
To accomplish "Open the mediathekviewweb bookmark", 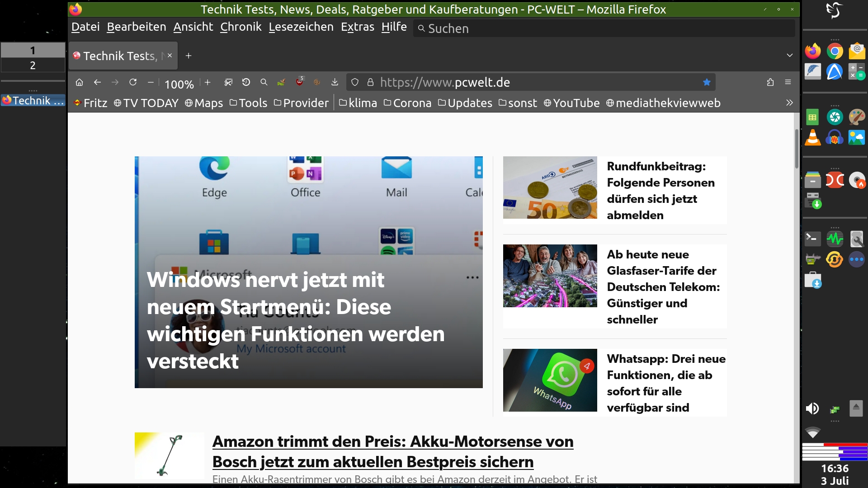I will (x=663, y=103).
